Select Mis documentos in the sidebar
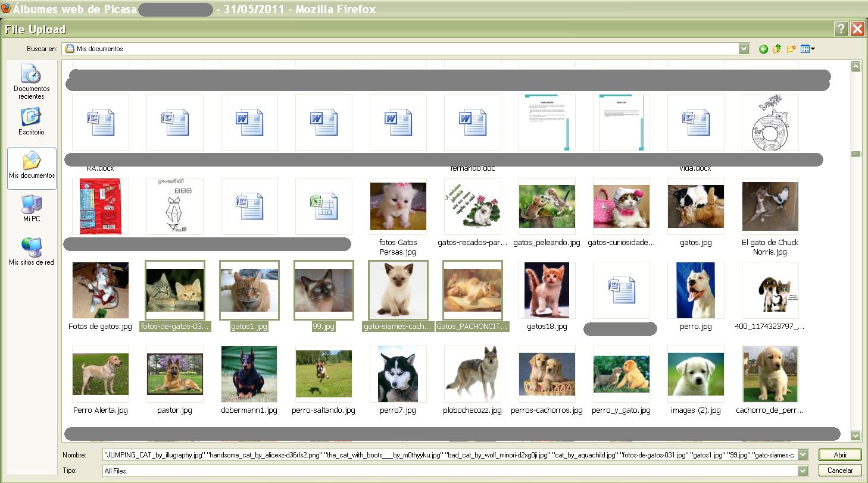 pos(32,168)
